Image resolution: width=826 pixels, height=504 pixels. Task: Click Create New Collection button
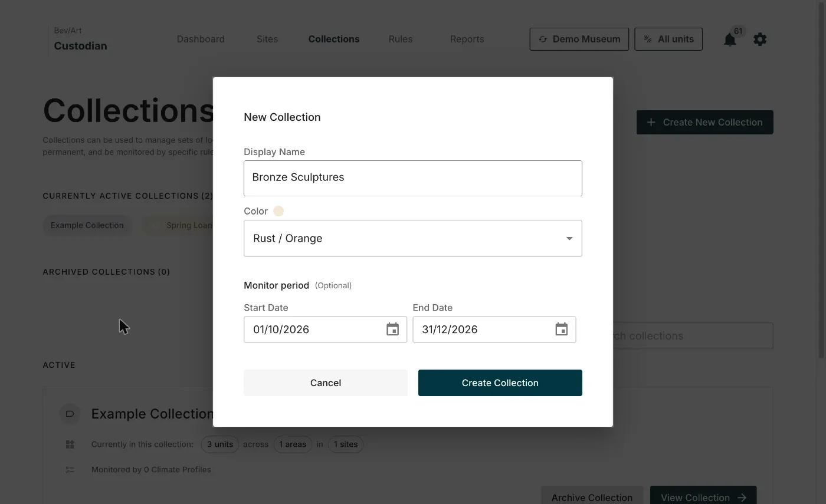click(x=705, y=122)
